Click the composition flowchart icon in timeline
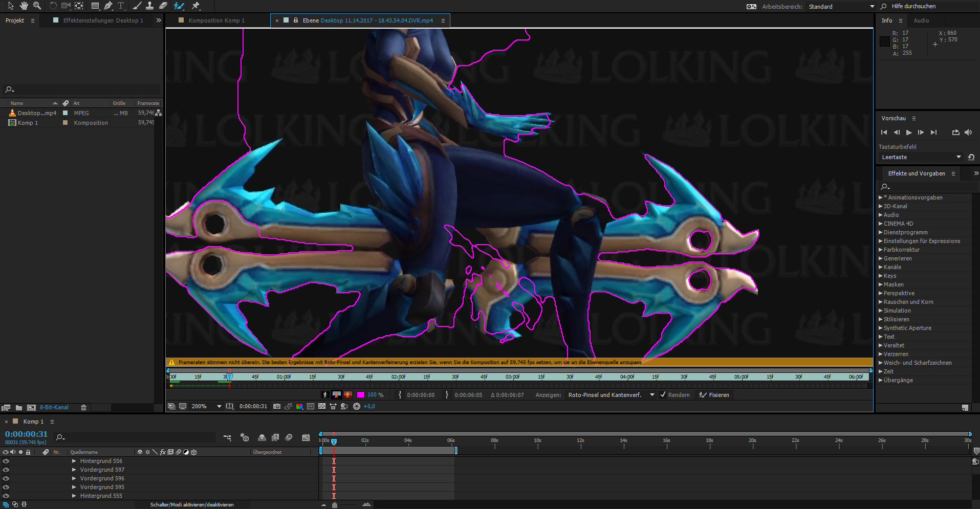 (227, 437)
